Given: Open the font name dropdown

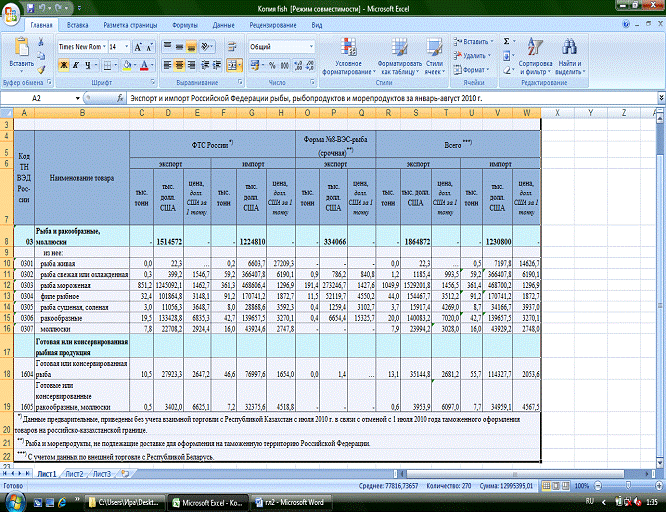Looking at the screenshot, I should pyautogui.click(x=102, y=46).
